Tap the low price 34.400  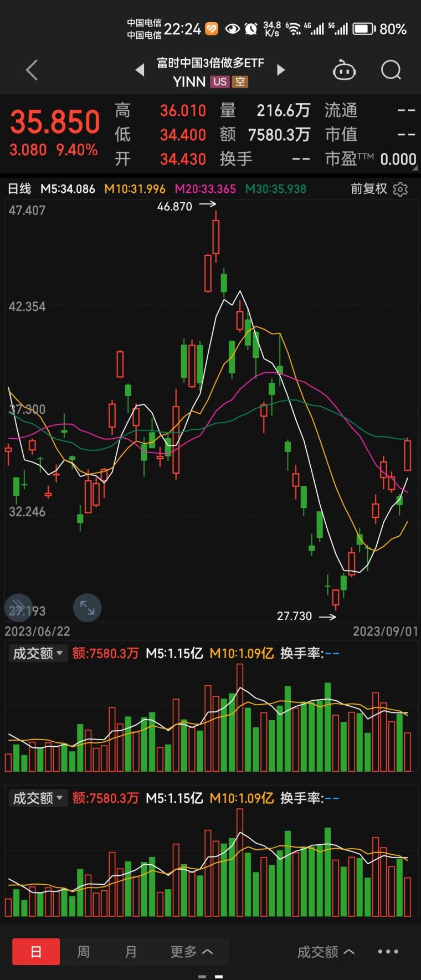[183, 135]
